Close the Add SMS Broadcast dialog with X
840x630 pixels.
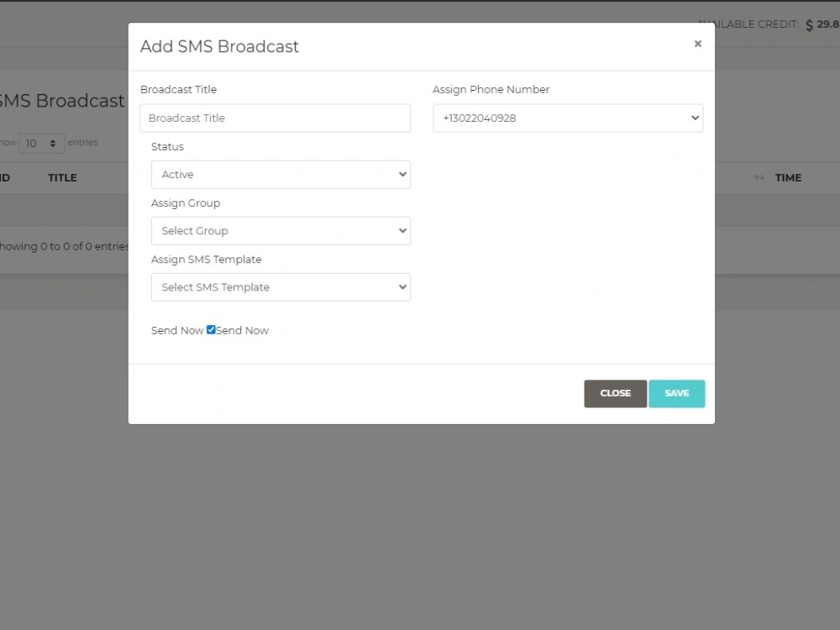pyautogui.click(x=697, y=44)
